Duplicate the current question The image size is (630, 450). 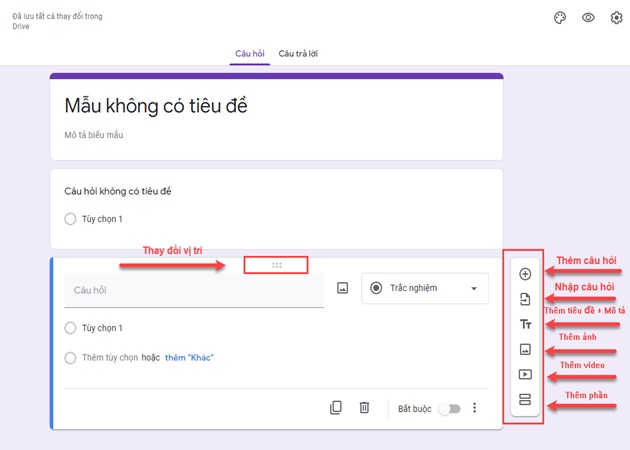tap(335, 407)
